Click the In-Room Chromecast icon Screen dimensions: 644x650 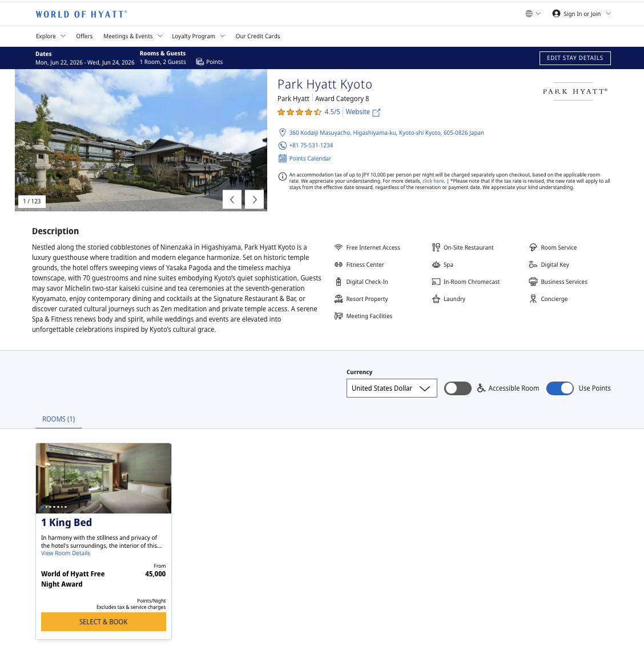[436, 282]
